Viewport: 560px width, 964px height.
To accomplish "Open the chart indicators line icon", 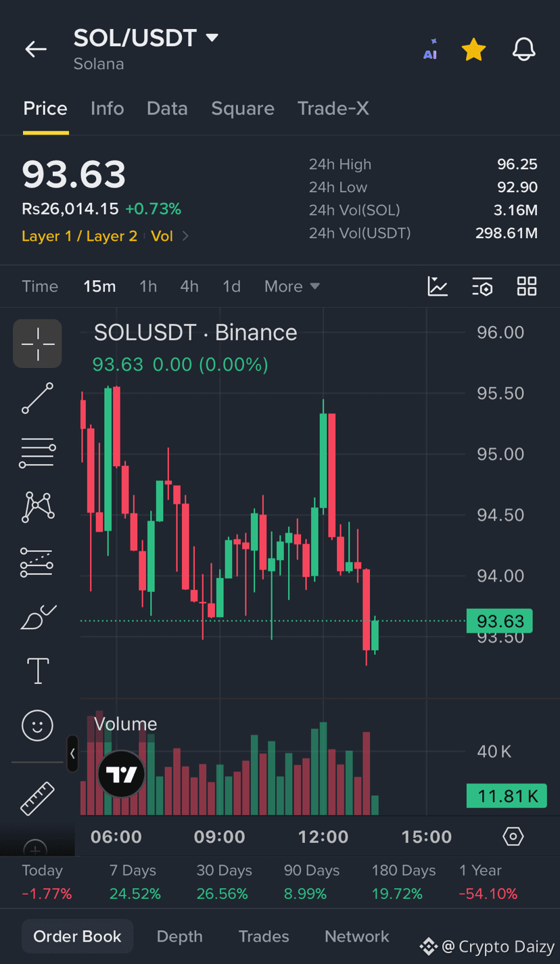I will pos(438,286).
